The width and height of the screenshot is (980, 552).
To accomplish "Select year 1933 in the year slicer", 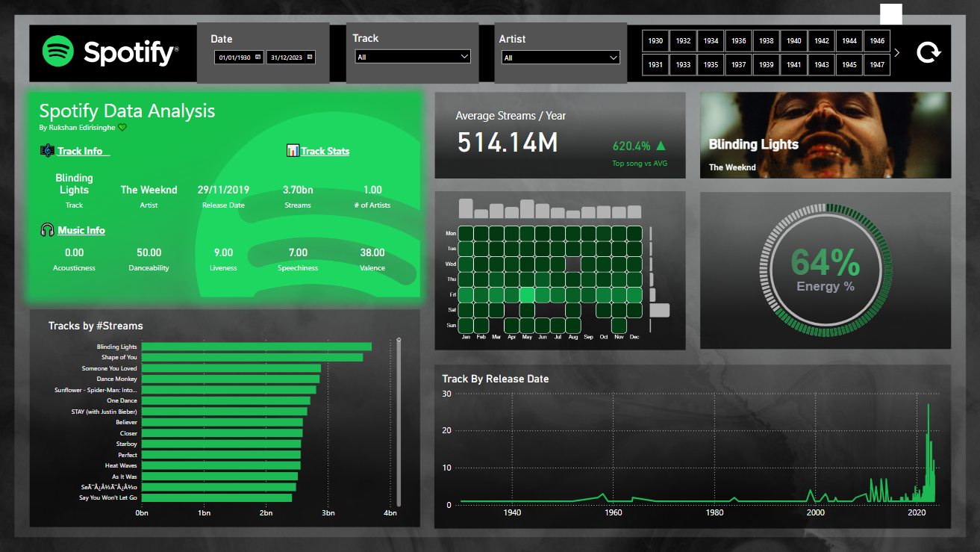I will pos(683,64).
